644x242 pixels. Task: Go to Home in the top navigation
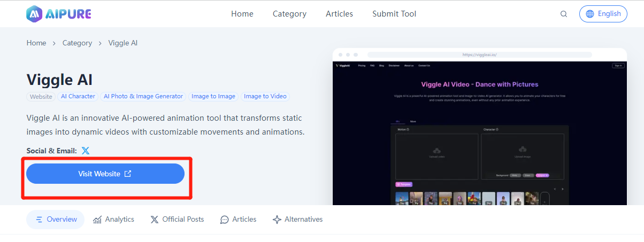pyautogui.click(x=242, y=14)
